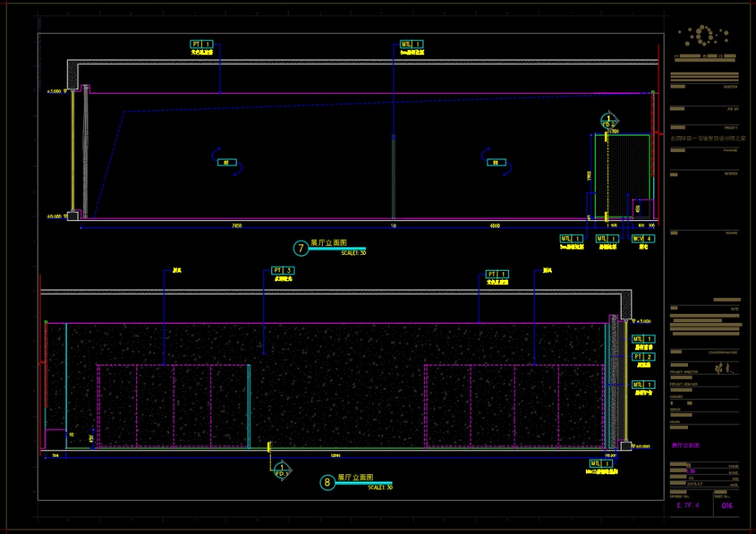
Task: Select the FD.1 section symbol below lower elevation
Action: coord(282,470)
